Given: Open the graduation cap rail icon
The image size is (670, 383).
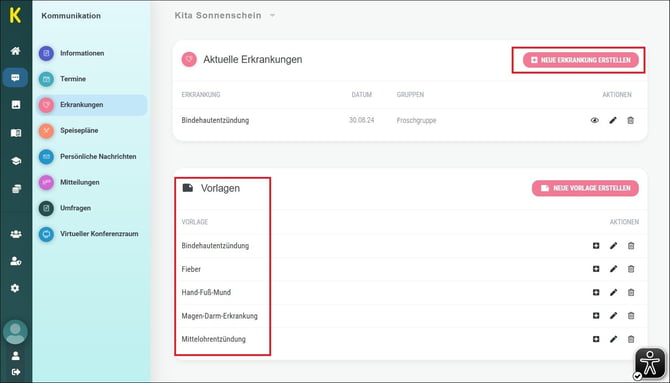Looking at the screenshot, I should coord(16,161).
